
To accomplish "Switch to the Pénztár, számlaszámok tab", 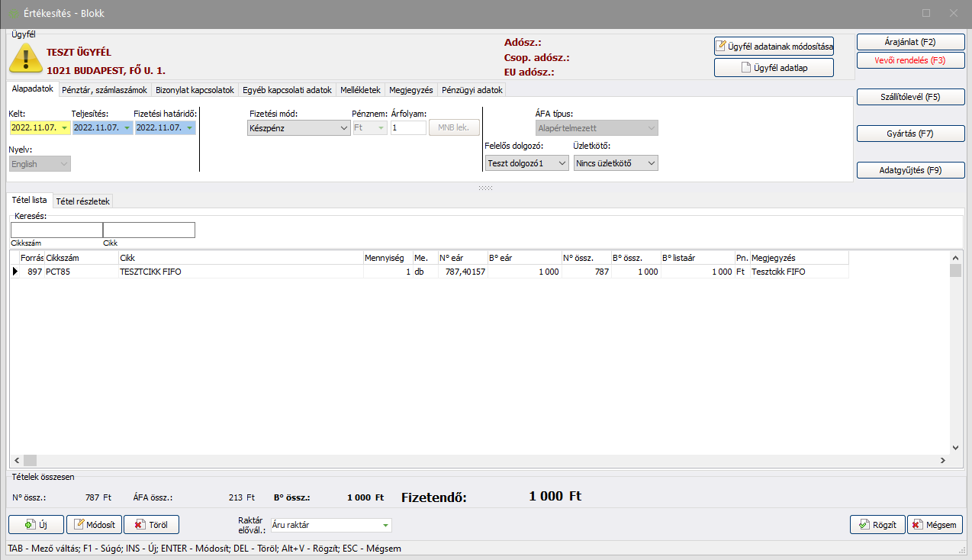I will [x=105, y=90].
